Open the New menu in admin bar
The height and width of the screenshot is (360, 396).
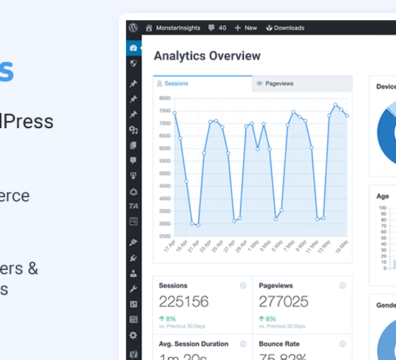(x=251, y=28)
